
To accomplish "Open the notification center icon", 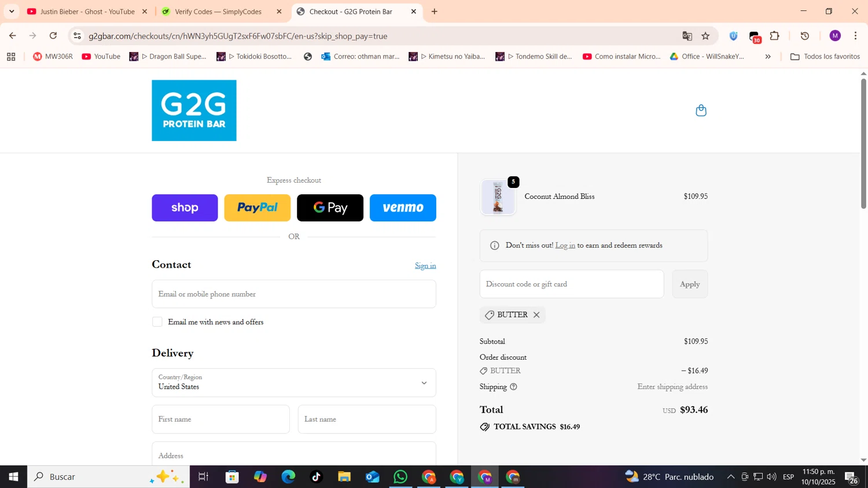I will coord(852,478).
